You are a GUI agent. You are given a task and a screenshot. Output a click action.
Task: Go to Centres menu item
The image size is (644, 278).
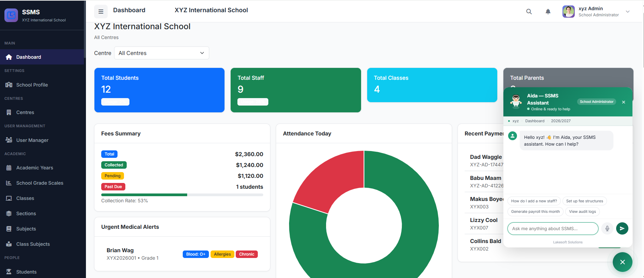42,112
